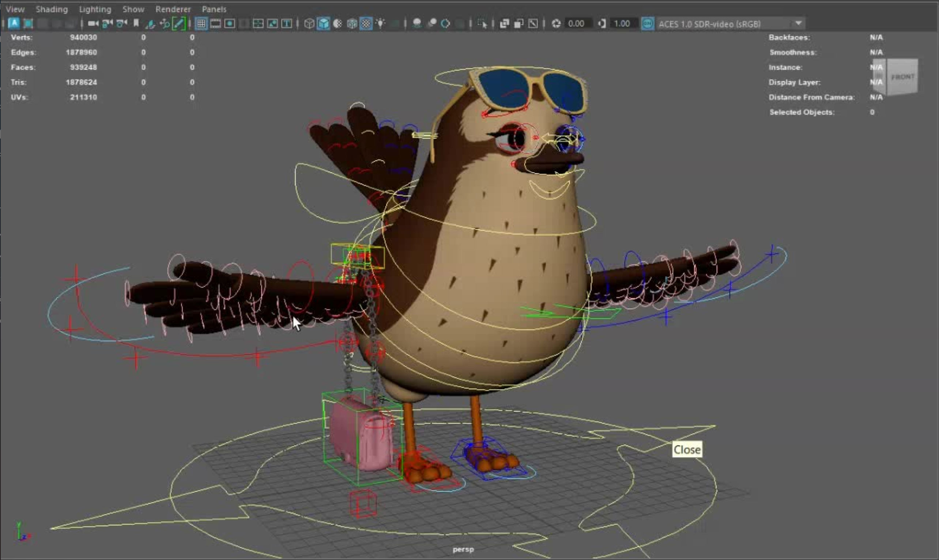Expand the Panels menu

point(214,9)
